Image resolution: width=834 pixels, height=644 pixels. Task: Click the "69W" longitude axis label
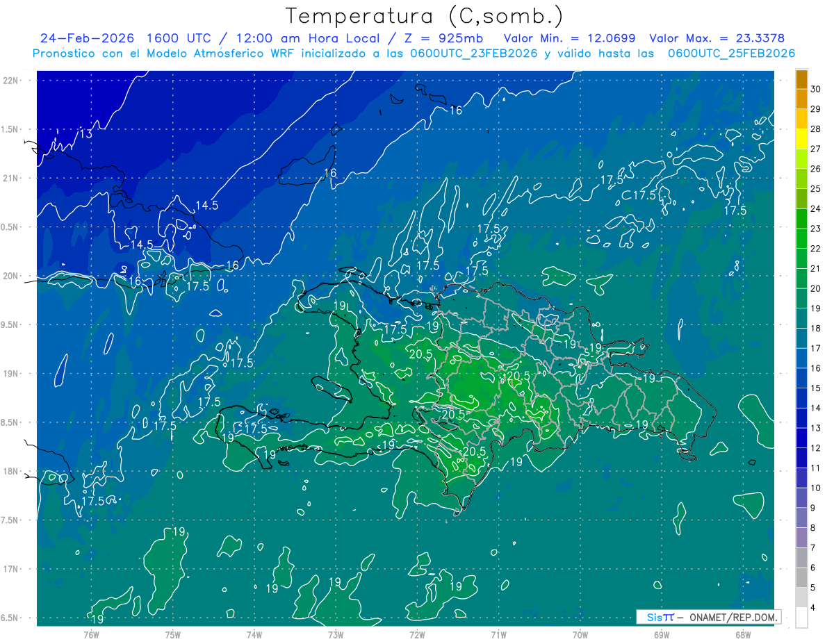click(662, 634)
